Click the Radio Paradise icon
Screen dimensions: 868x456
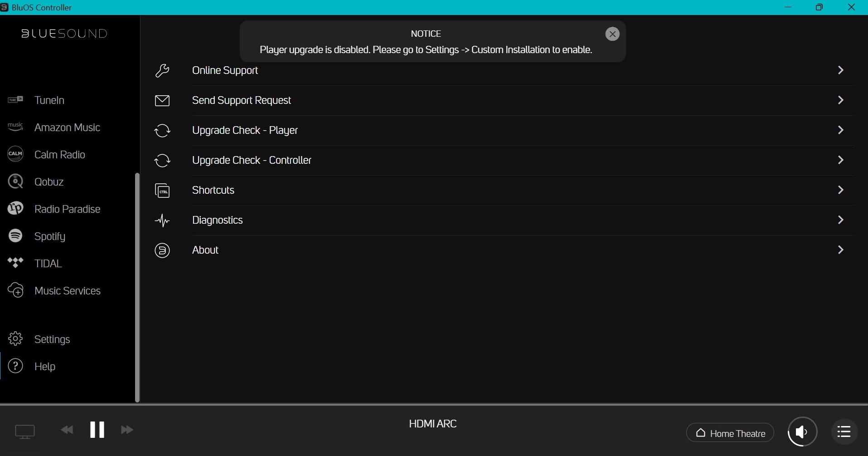tap(15, 209)
